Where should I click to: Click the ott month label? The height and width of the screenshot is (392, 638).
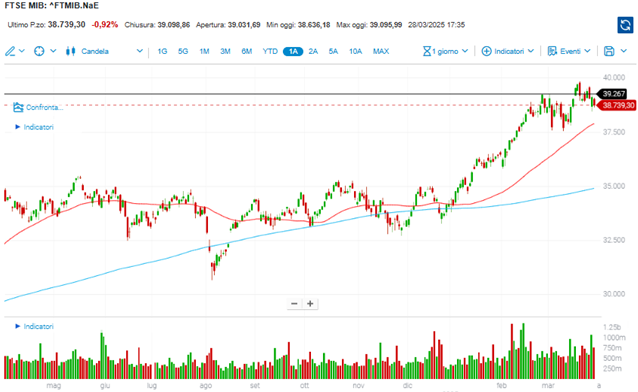click(304, 385)
